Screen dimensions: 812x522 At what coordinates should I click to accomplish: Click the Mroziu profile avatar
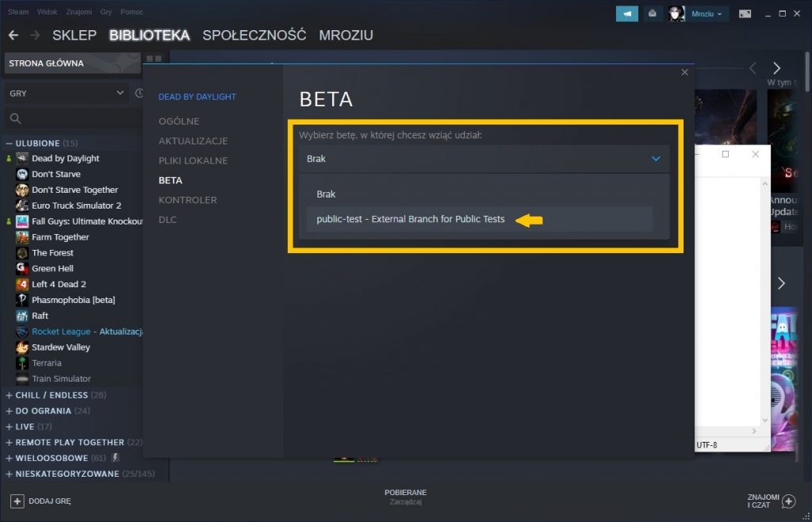[x=676, y=14]
